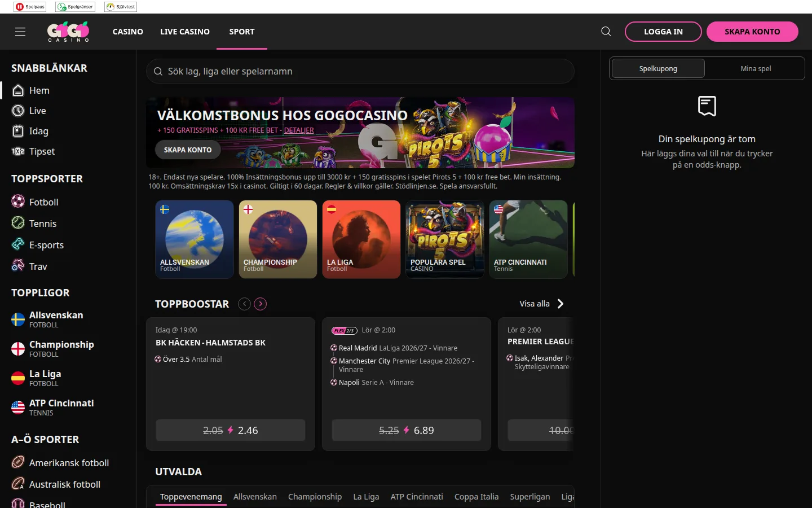Click the ATP Cincinnati US flag icon
Viewport: 812px width, 508px height.
[18, 408]
